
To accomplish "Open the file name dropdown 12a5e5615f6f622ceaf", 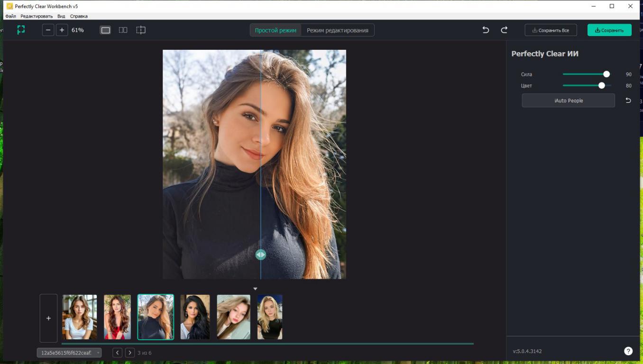I will (69, 353).
